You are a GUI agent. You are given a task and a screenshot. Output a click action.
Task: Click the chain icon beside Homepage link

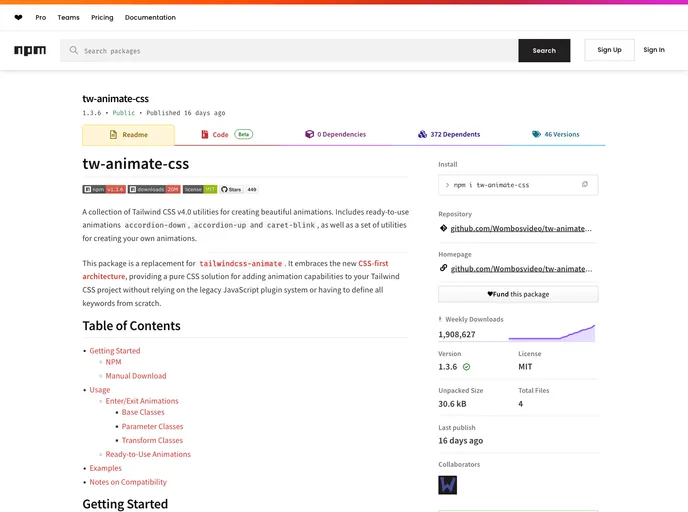(x=443, y=268)
